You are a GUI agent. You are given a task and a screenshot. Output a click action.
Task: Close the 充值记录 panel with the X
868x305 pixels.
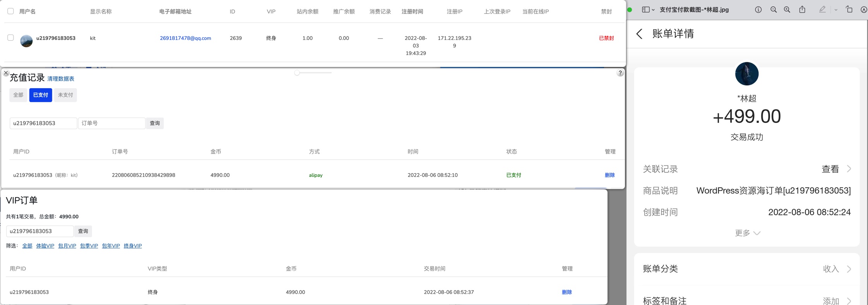(6, 73)
